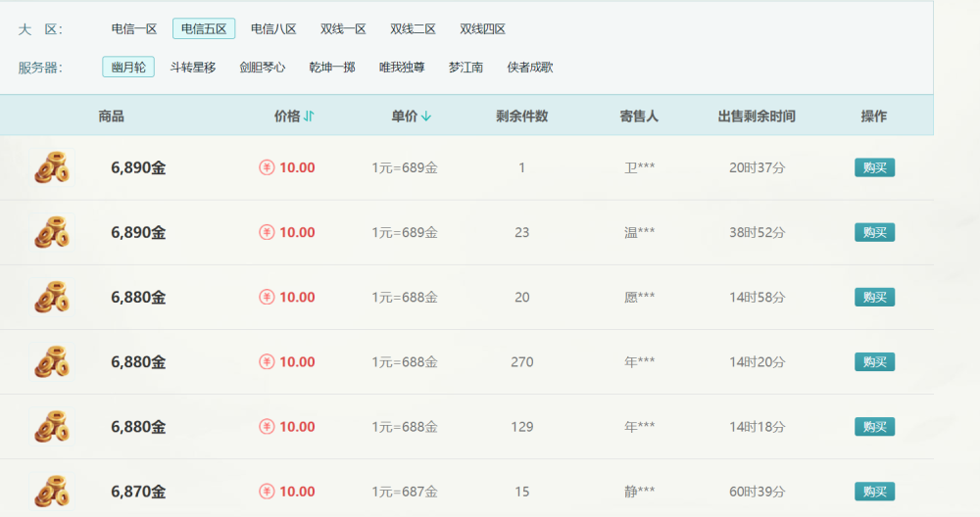Click seller name 温***

639,232
